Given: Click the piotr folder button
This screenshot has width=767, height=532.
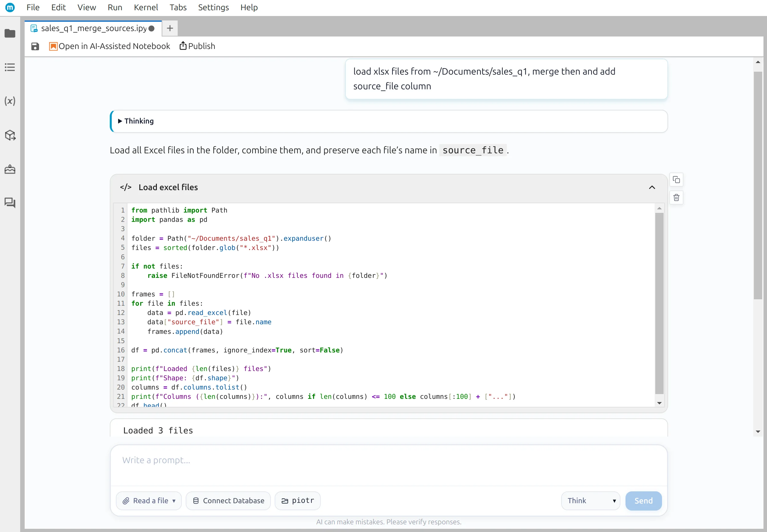Looking at the screenshot, I should 298,501.
